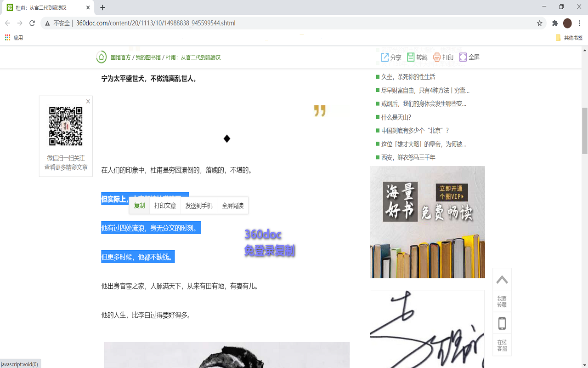Click the browser back arrow

point(7,23)
